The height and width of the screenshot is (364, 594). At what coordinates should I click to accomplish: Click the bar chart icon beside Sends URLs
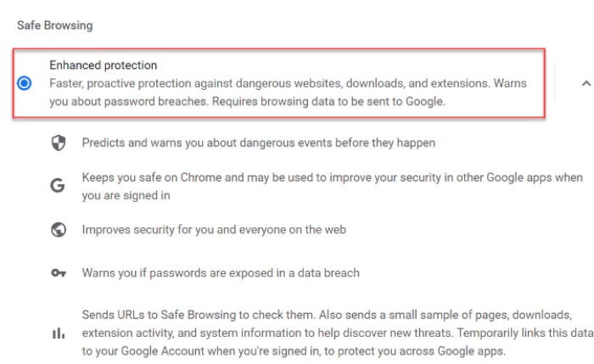click(59, 333)
